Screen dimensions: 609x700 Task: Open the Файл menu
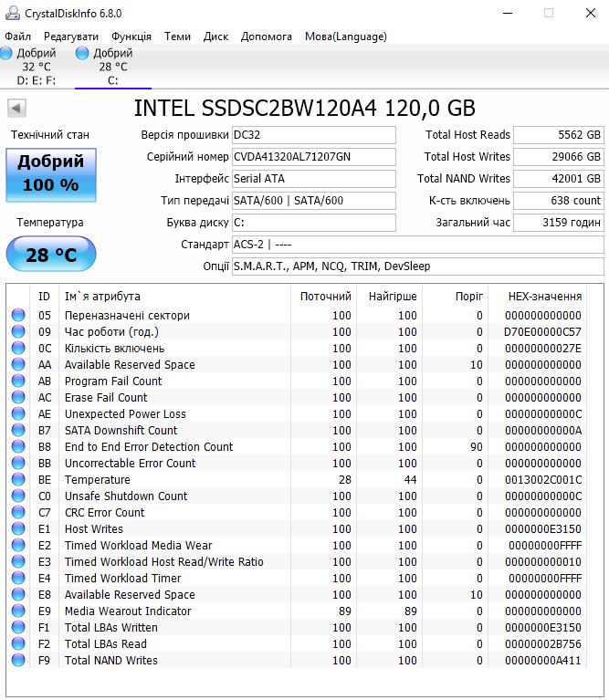coord(18,37)
